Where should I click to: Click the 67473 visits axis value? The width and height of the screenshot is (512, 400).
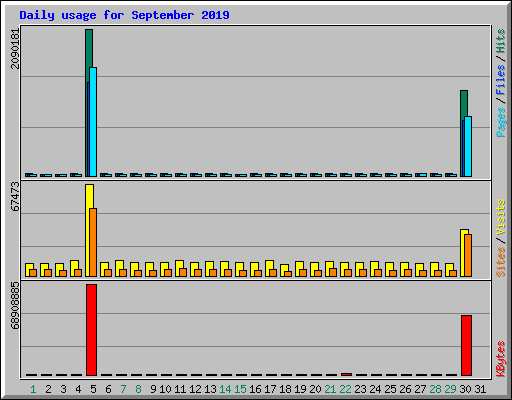click(x=15, y=197)
